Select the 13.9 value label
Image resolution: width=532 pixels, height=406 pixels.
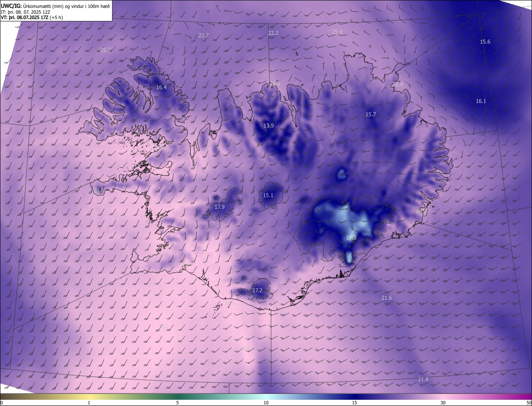(x=268, y=126)
